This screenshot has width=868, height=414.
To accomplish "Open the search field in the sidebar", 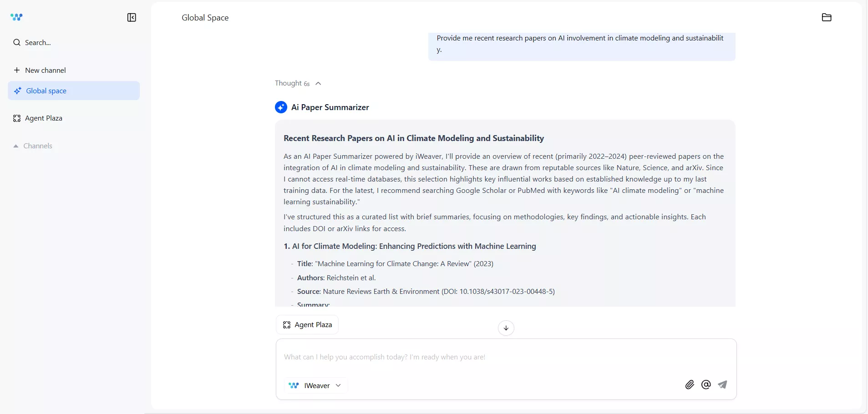I will (36, 42).
